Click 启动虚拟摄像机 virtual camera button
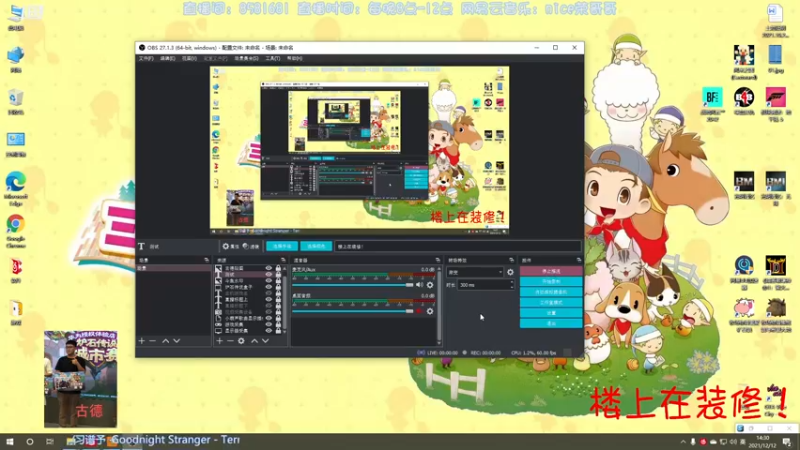The image size is (800, 450). tap(551, 292)
